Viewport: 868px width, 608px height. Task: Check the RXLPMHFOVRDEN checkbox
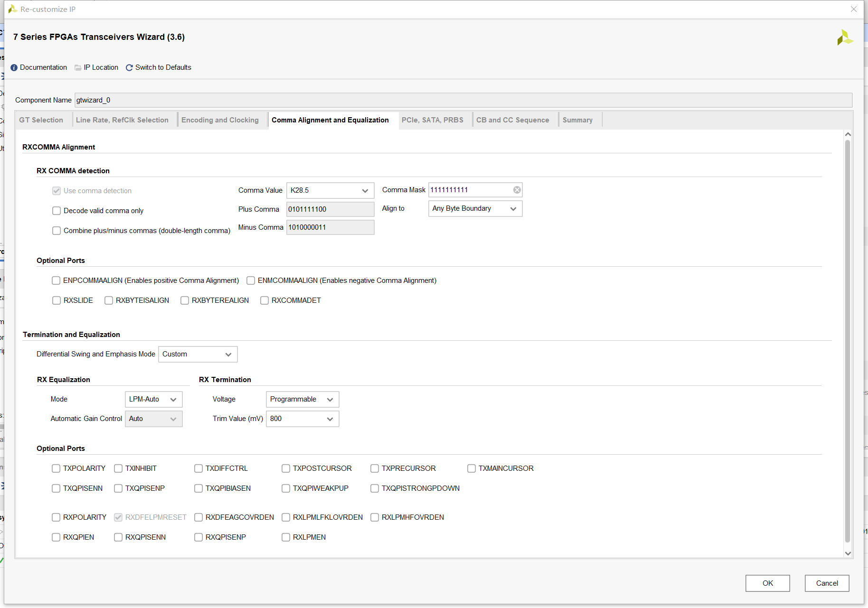pyautogui.click(x=375, y=517)
